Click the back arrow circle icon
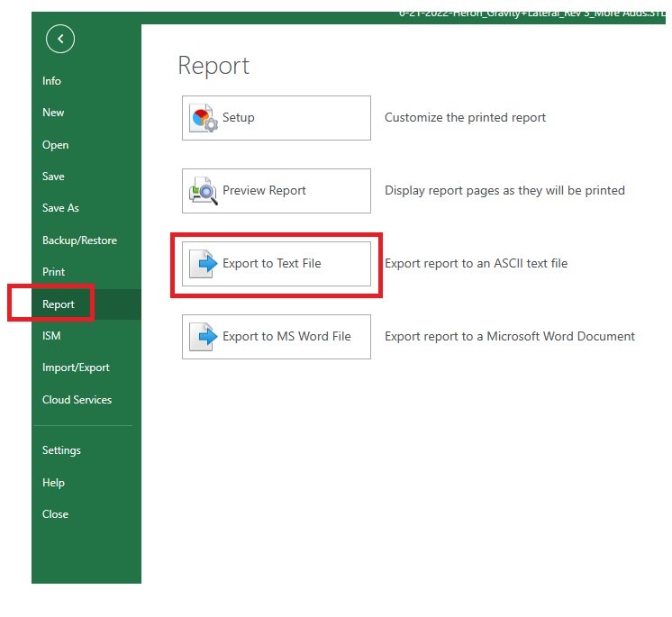The image size is (672, 617). tap(60, 39)
